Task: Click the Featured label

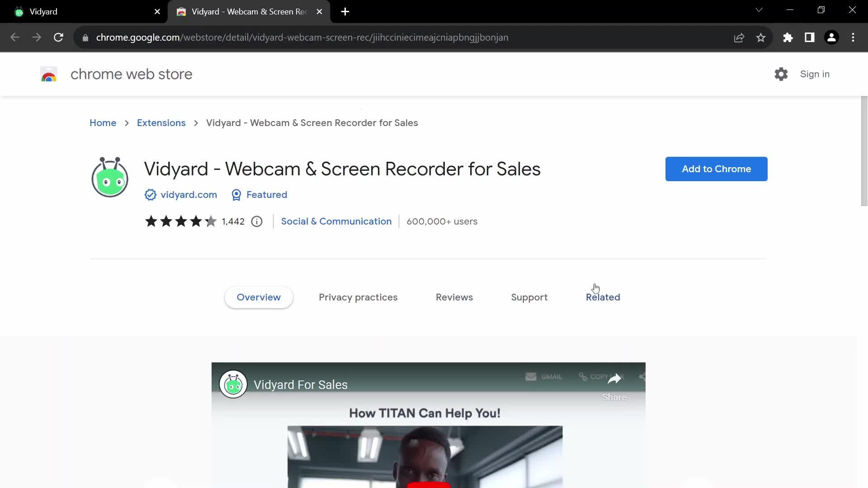Action: click(267, 195)
